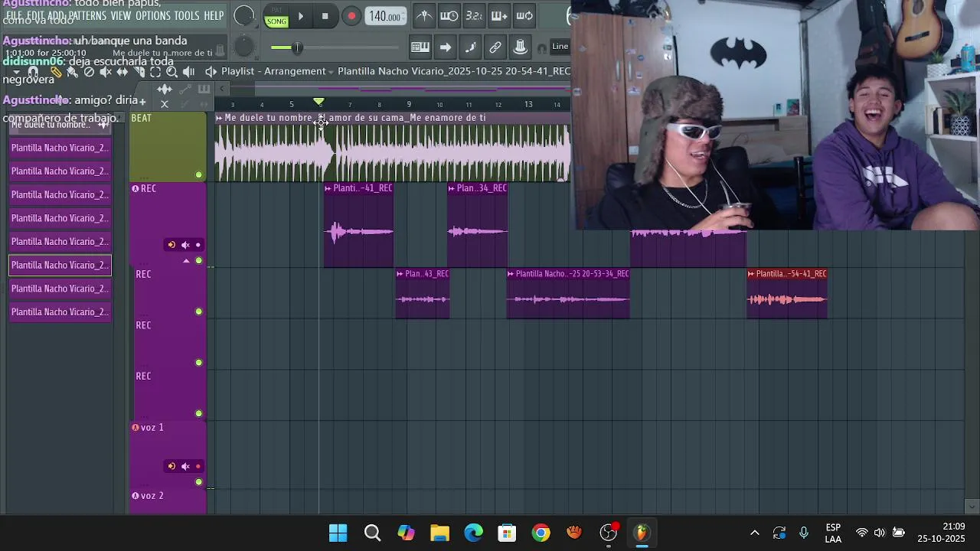Select the playlist Slip tool icon
Image resolution: width=980 pixels, height=551 pixels.
tap(122, 72)
